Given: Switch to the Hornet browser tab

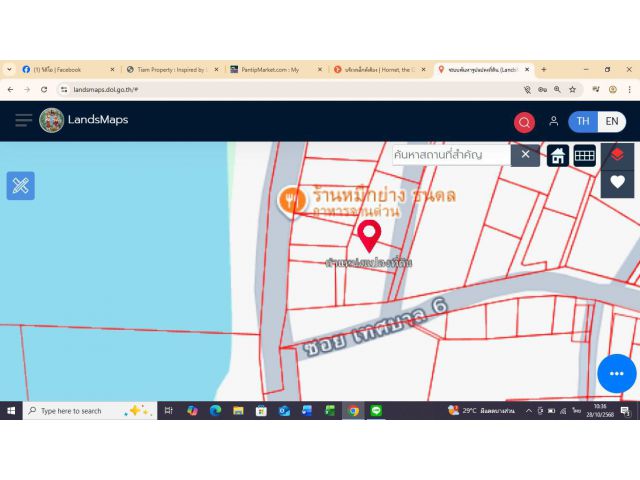Looking at the screenshot, I should coord(380,70).
